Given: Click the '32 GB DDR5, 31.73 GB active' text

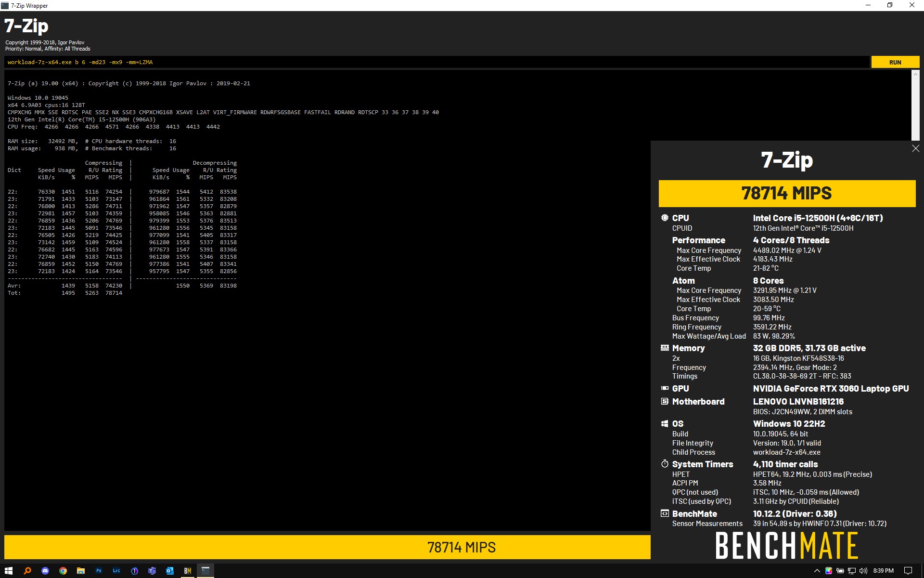Looking at the screenshot, I should [809, 348].
